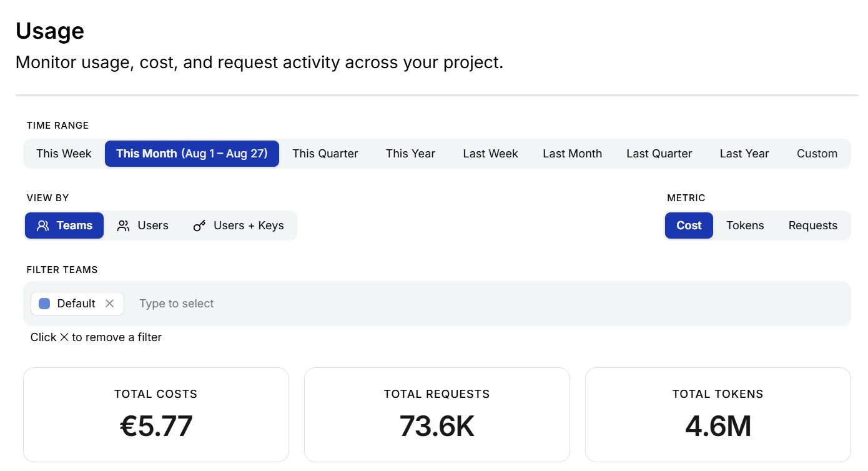The width and height of the screenshot is (868, 471).
Task: View usage by Users
Action: [x=143, y=226]
